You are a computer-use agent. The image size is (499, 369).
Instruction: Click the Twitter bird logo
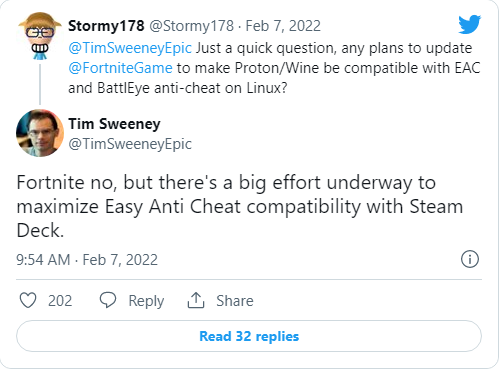point(469,24)
